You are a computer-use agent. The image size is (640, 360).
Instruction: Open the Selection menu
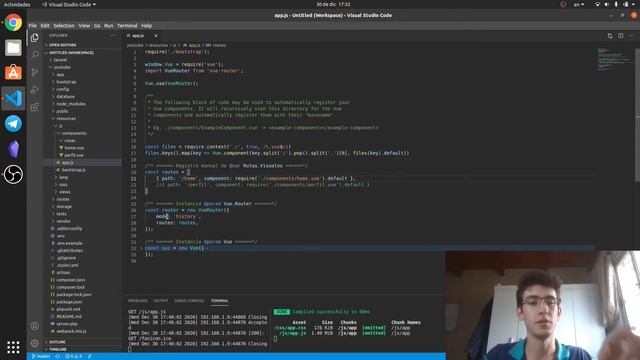64,26
